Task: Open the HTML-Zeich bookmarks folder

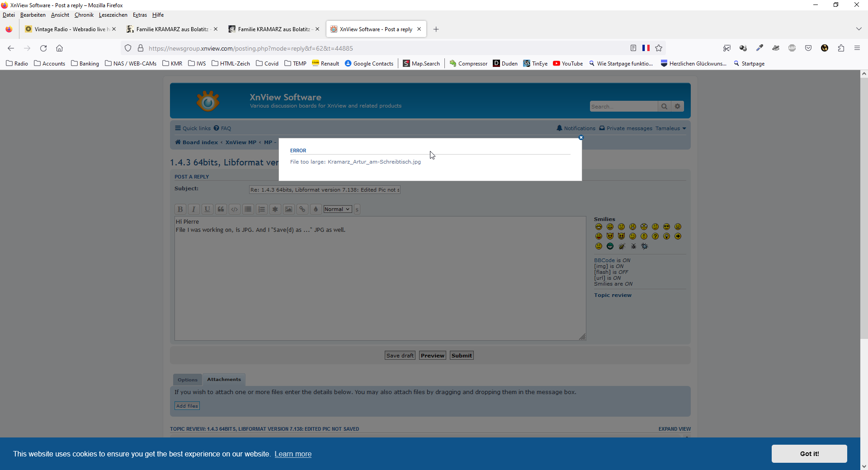Action: point(231,64)
